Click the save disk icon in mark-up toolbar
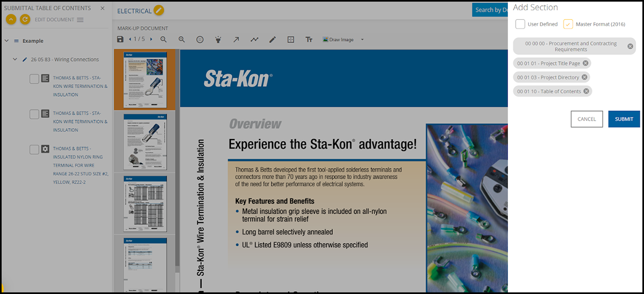This screenshot has height=294, width=644. 120,39
